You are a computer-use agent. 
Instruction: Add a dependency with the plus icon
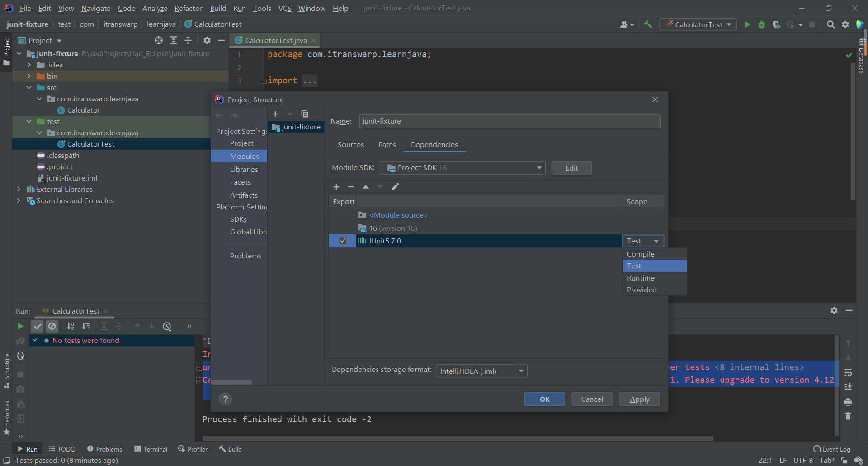pos(336,187)
